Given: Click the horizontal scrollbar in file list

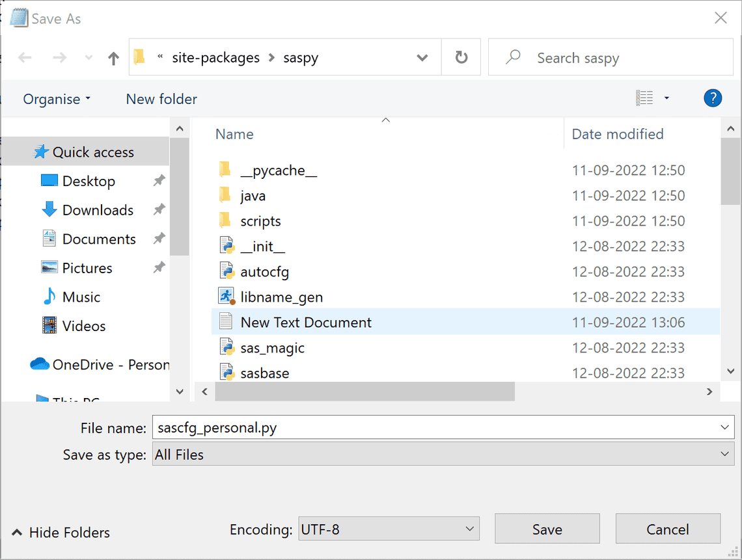Looking at the screenshot, I should [x=364, y=392].
